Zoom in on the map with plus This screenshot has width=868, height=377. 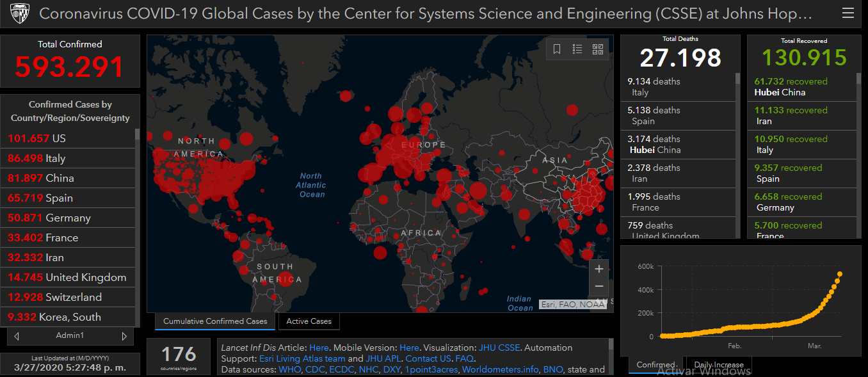[x=599, y=269]
